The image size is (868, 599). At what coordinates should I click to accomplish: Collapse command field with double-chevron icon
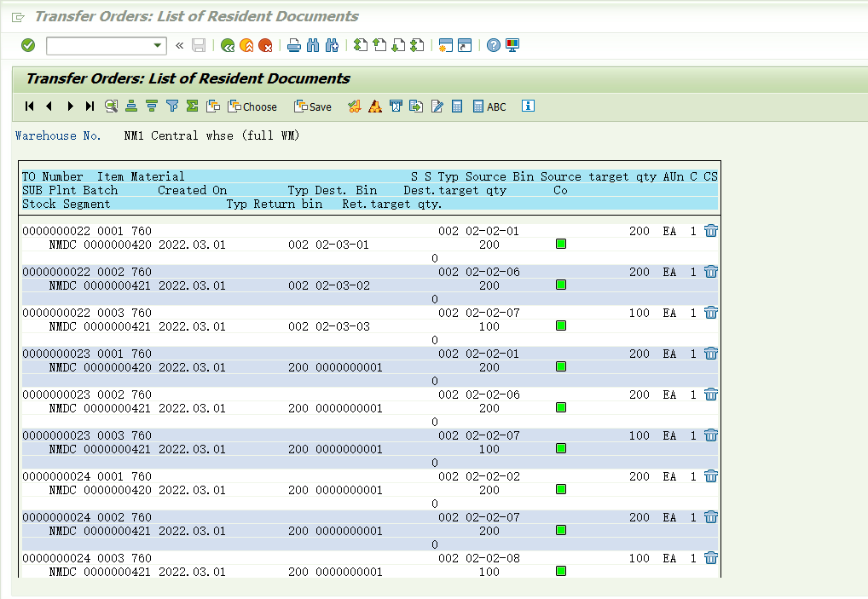point(179,45)
